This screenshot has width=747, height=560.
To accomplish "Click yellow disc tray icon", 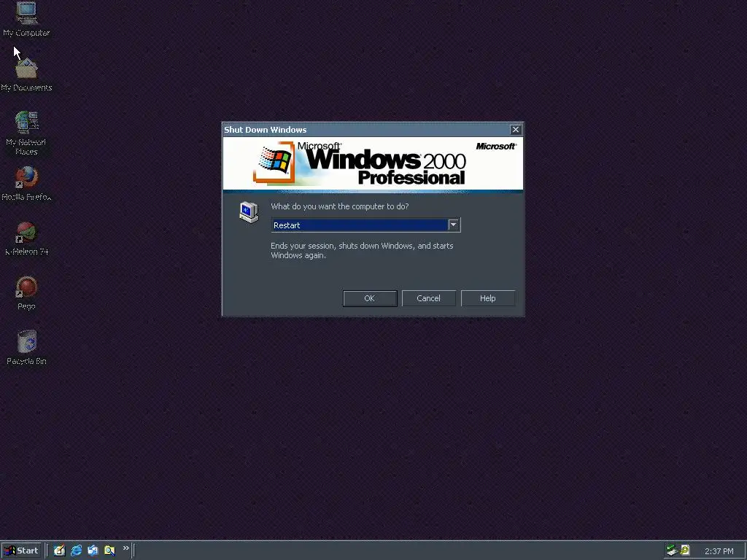I will tap(684, 550).
